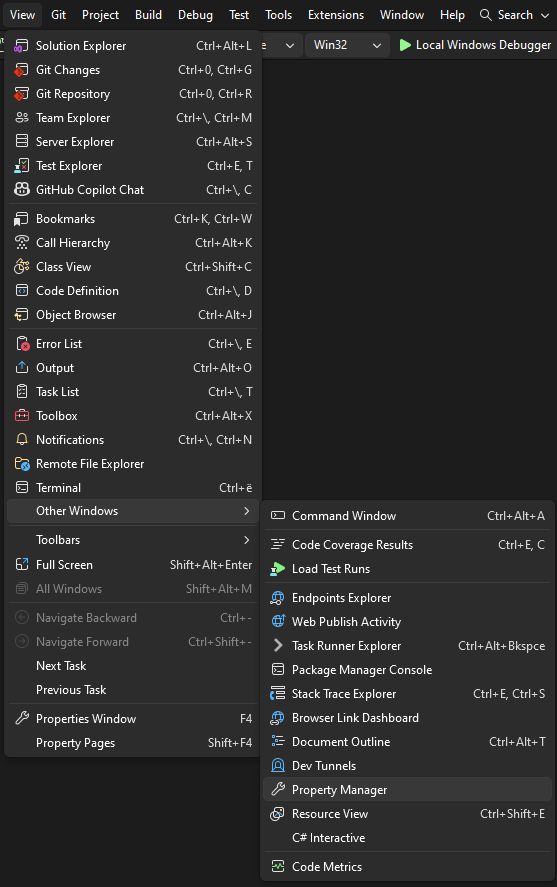This screenshot has width=557, height=887.
Task: Click the Code Coverage Results icon
Action: pyautogui.click(x=278, y=545)
